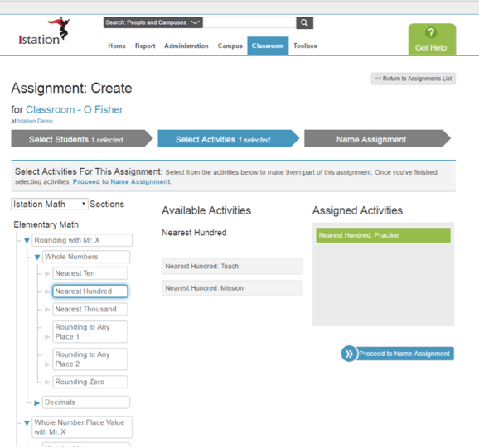Expand the Nearest Ten arrow

[47, 273]
